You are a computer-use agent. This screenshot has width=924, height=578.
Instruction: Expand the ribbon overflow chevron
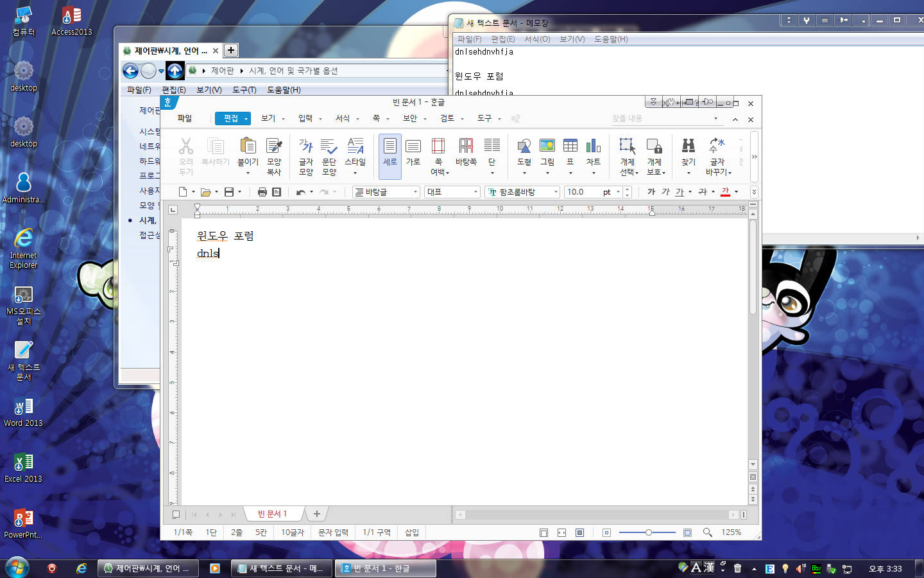pos(755,157)
